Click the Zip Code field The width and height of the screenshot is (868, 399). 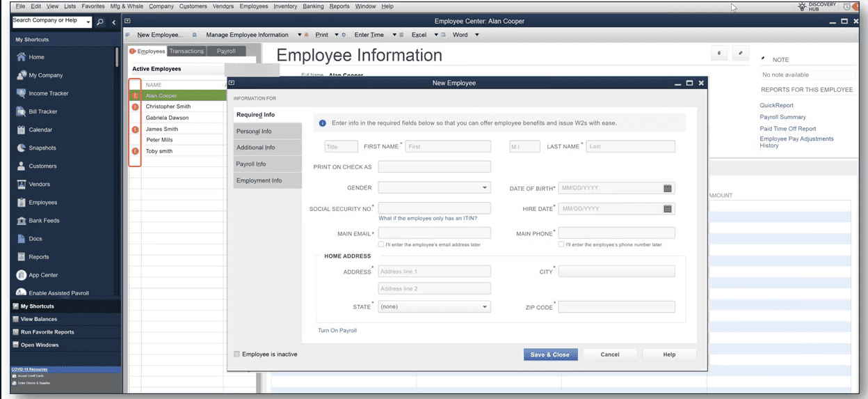tap(616, 306)
